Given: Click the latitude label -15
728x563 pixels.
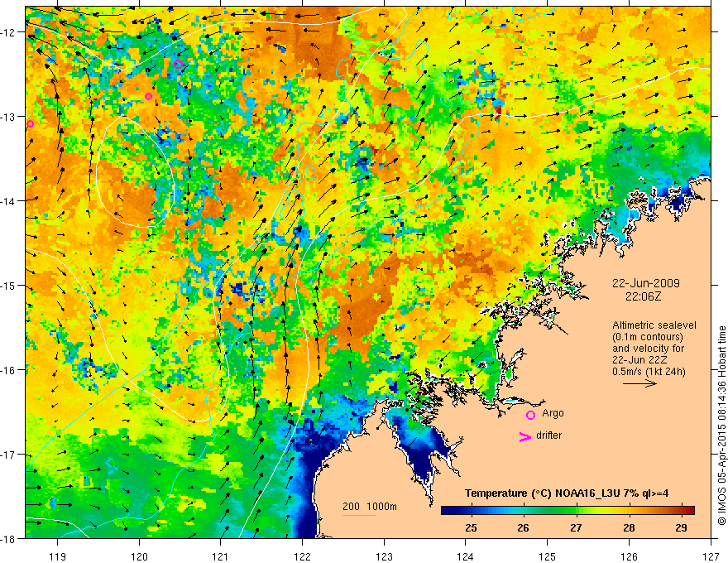Looking at the screenshot, I should [8, 285].
